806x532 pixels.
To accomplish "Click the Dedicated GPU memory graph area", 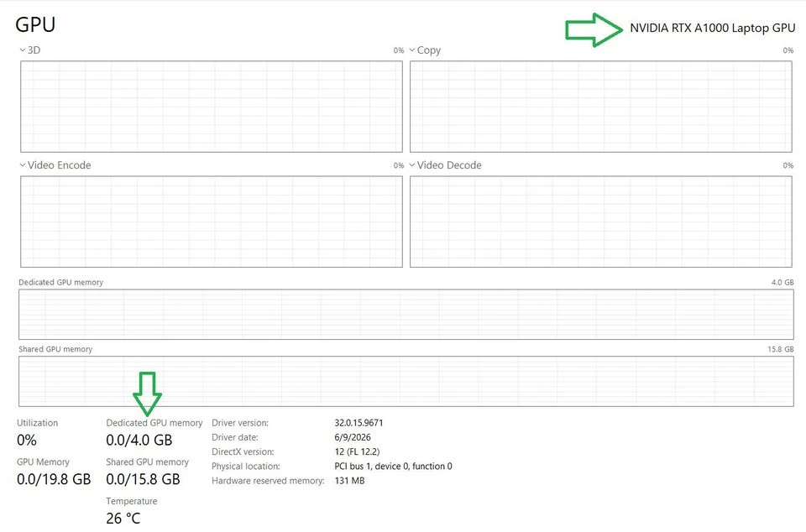I will coord(406,315).
